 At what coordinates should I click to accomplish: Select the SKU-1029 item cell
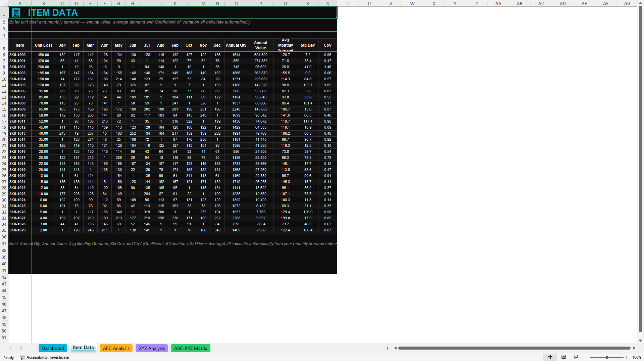(20, 230)
